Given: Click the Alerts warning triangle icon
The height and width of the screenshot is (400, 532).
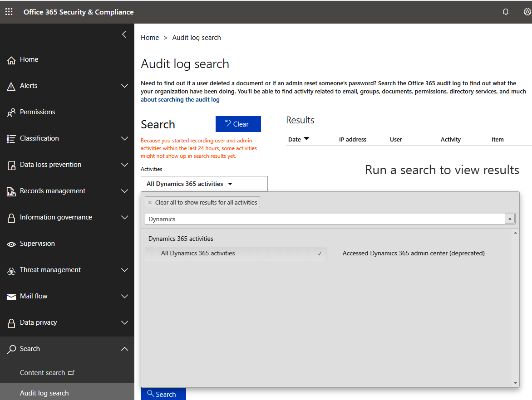Looking at the screenshot, I should pos(11,87).
